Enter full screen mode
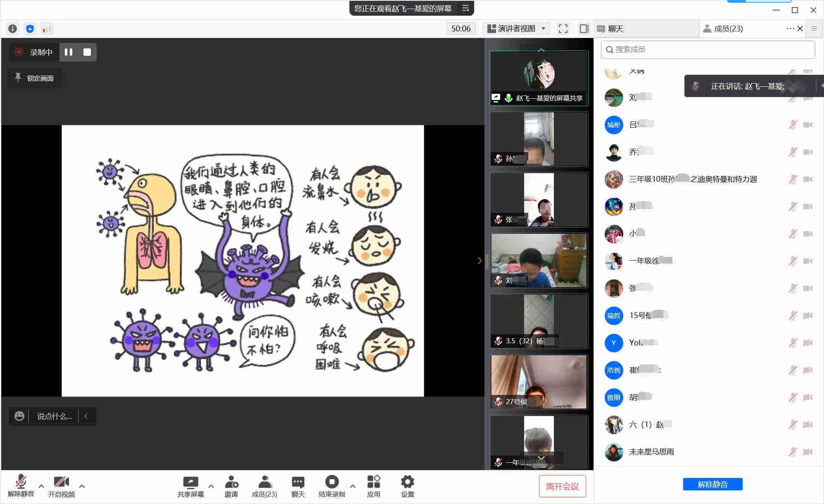This screenshot has height=504, width=824. (x=563, y=29)
